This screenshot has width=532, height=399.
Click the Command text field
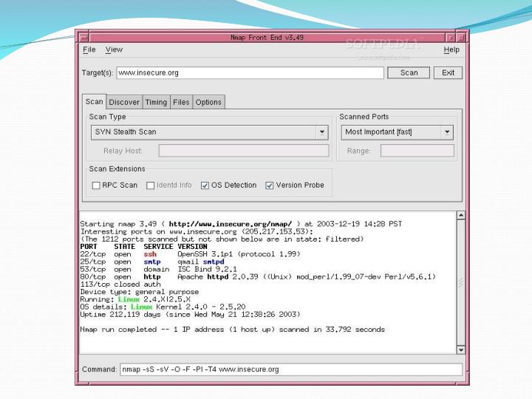(x=291, y=369)
